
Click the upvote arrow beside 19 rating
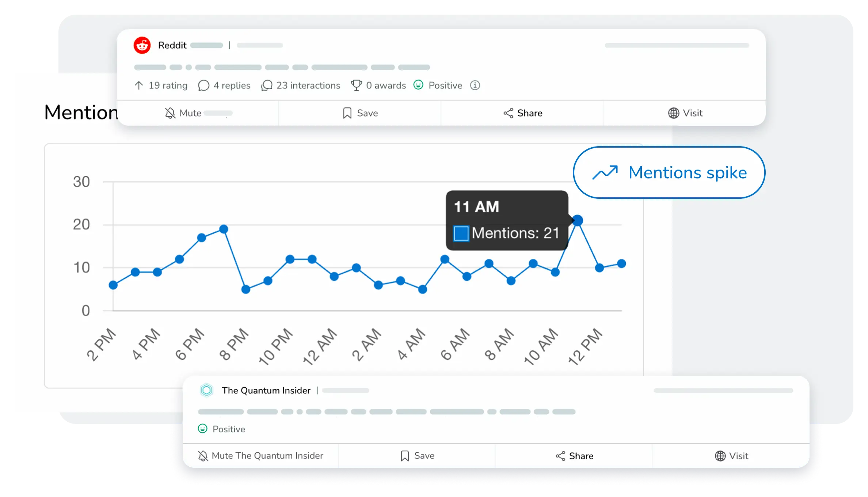(x=139, y=86)
